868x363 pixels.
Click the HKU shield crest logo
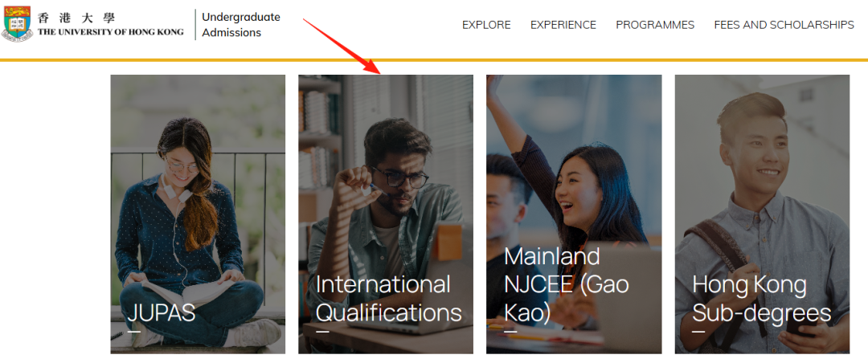click(x=18, y=24)
